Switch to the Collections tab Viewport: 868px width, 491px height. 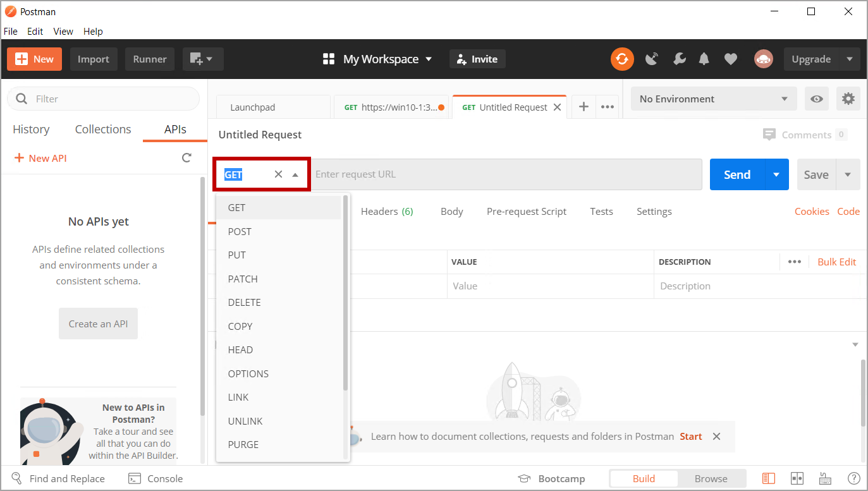click(103, 129)
